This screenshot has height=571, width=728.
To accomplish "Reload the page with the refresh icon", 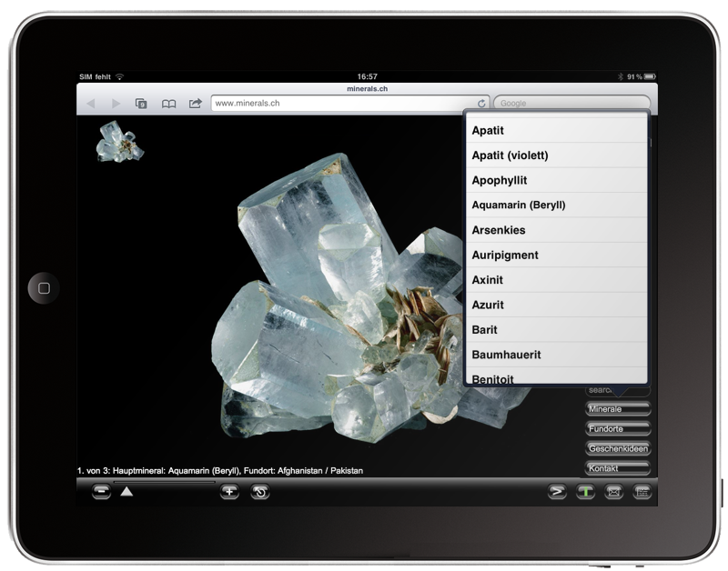I will [x=481, y=103].
